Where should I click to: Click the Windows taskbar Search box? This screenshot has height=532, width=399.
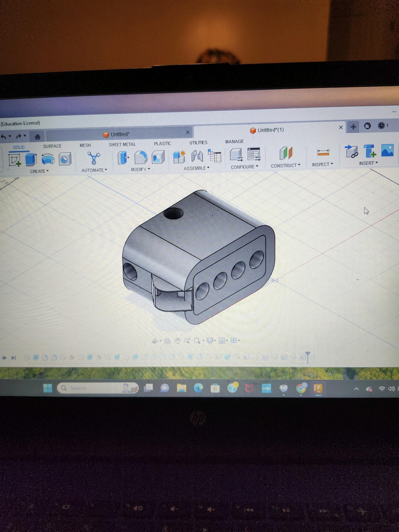98,388
